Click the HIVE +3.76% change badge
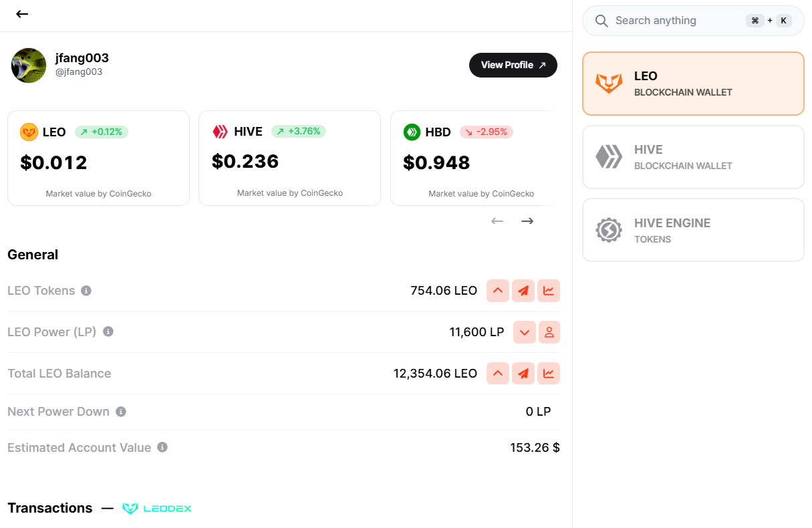Viewport: 812px width, 528px height. [x=299, y=131]
